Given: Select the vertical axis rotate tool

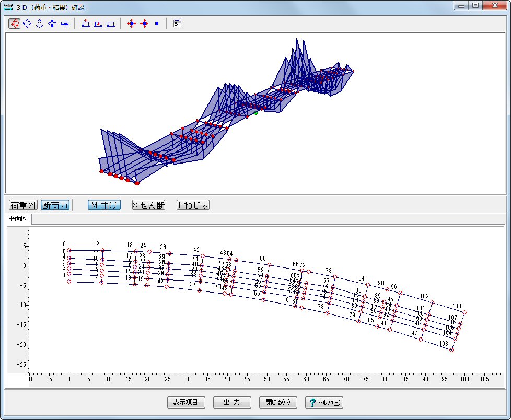Looking at the screenshot, I should tap(39, 24).
